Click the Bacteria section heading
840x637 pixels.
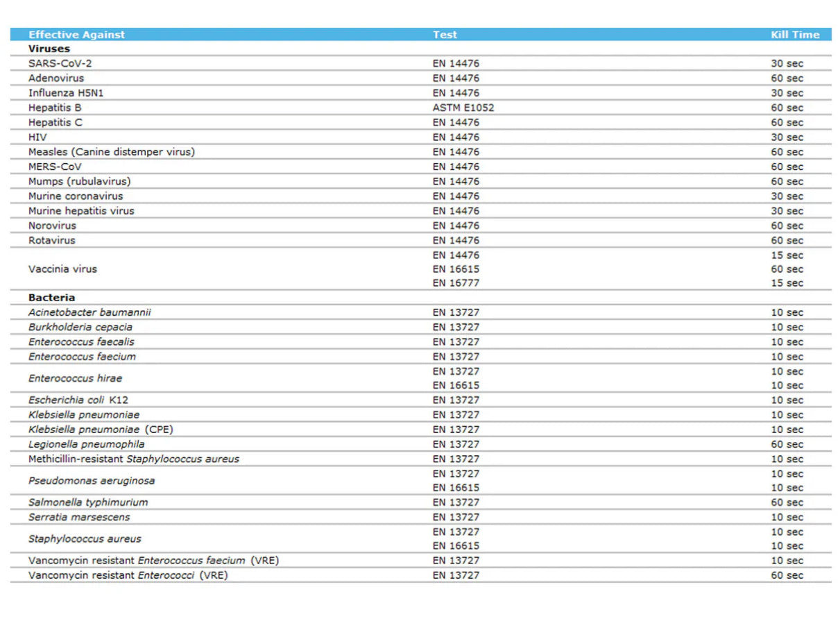coord(51,298)
